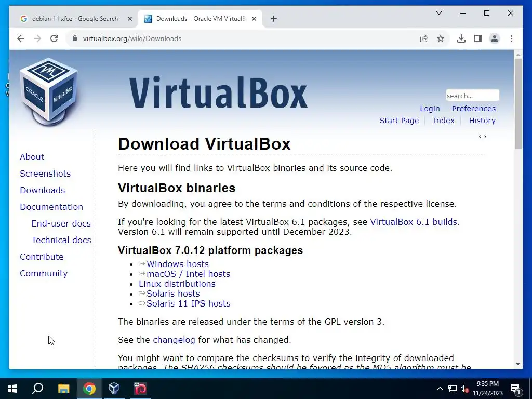Screen dimensions: 532x399
Task: Open Technical docs in the sidebar
Action: tap(61, 240)
